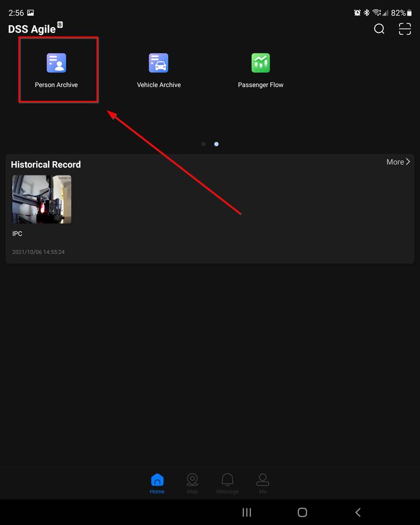Open the Passenger Flow module
The image size is (420, 525).
(x=260, y=70)
